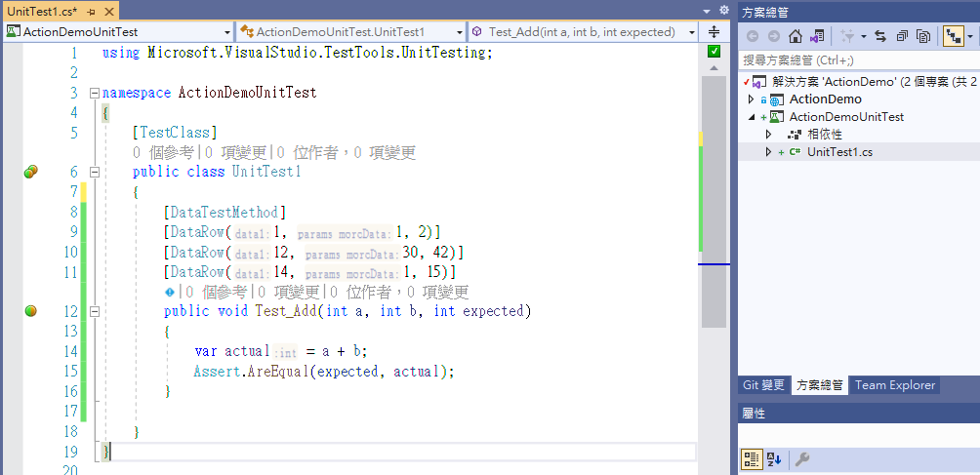Click the Forward arrow in Solution Explorer toolbar
The height and width of the screenshot is (475, 980).
(774, 37)
